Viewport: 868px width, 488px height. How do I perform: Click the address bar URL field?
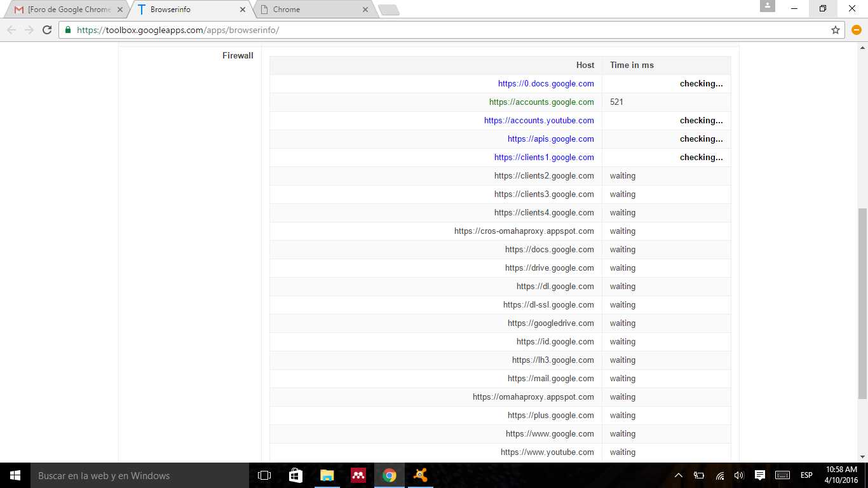point(451,30)
